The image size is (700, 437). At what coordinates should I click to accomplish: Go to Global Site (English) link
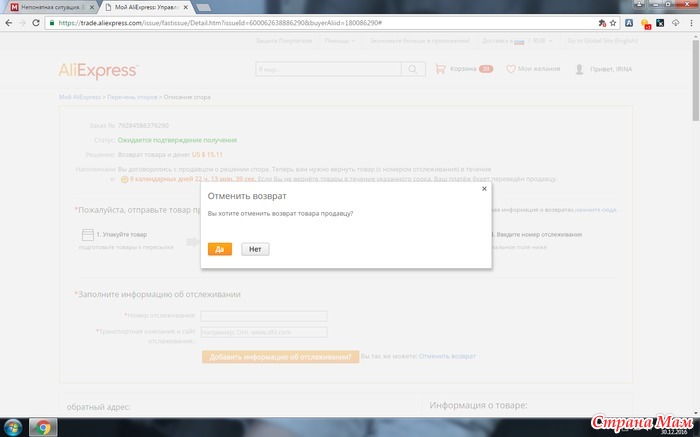602,41
